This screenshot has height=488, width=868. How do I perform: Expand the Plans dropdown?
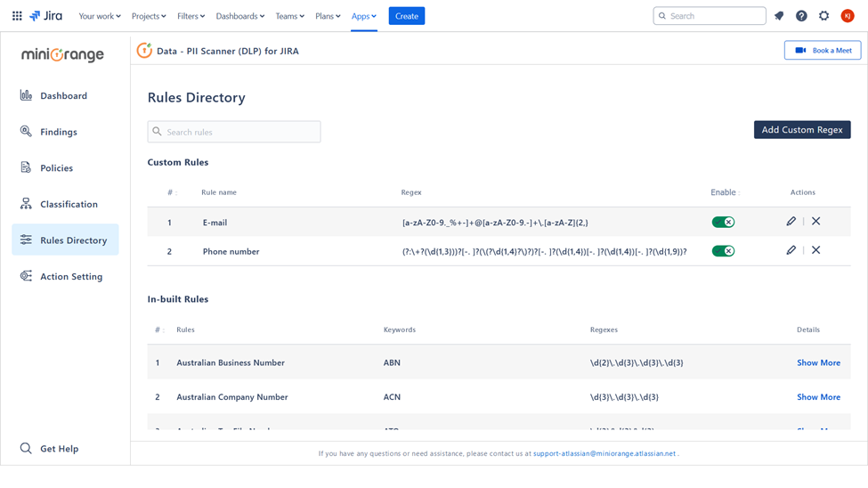[x=328, y=16]
